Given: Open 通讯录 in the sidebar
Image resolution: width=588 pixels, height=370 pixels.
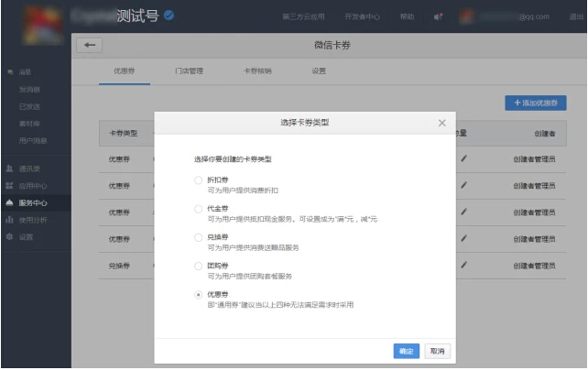Looking at the screenshot, I should 32,169.
